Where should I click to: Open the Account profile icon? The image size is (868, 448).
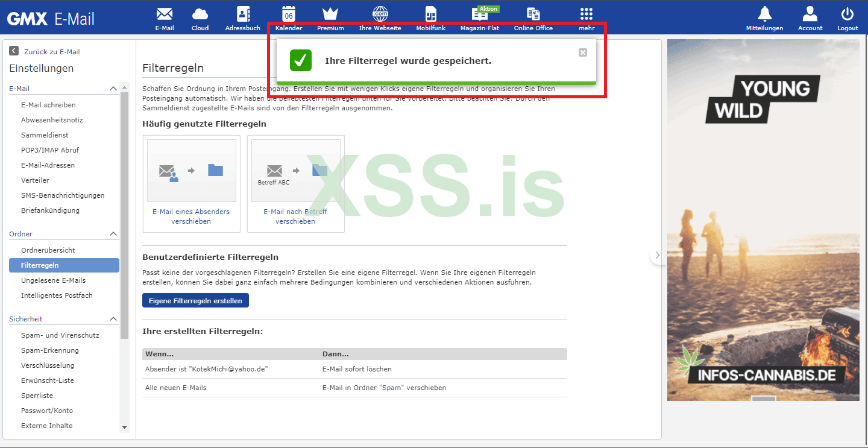click(810, 19)
